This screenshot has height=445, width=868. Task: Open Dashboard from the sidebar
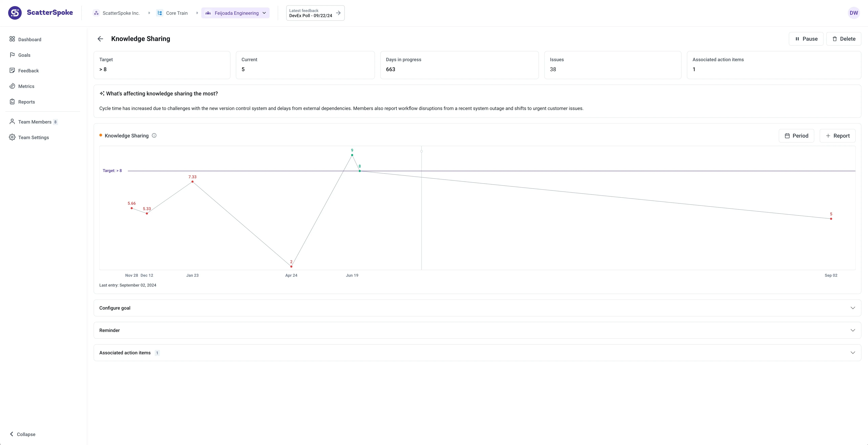[30, 39]
